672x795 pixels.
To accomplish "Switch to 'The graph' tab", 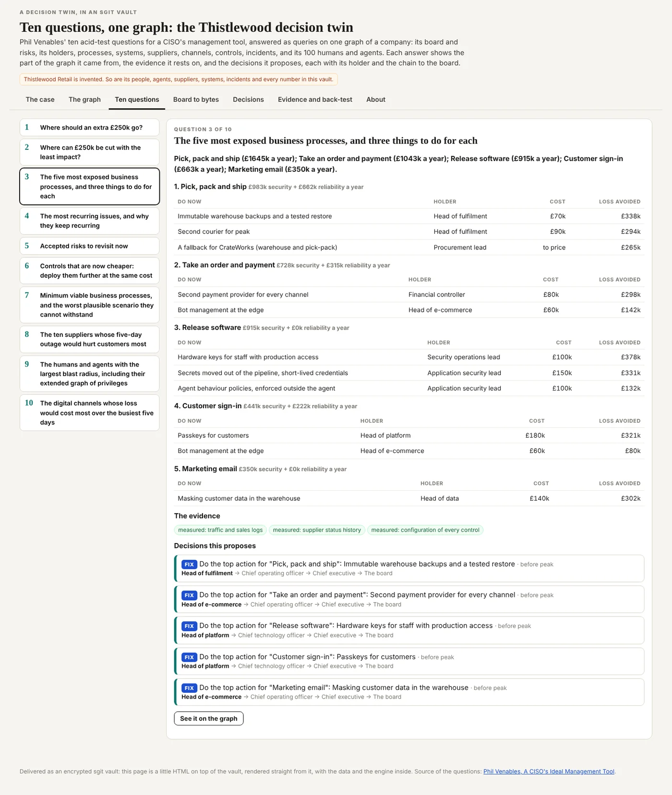I will tap(84, 99).
